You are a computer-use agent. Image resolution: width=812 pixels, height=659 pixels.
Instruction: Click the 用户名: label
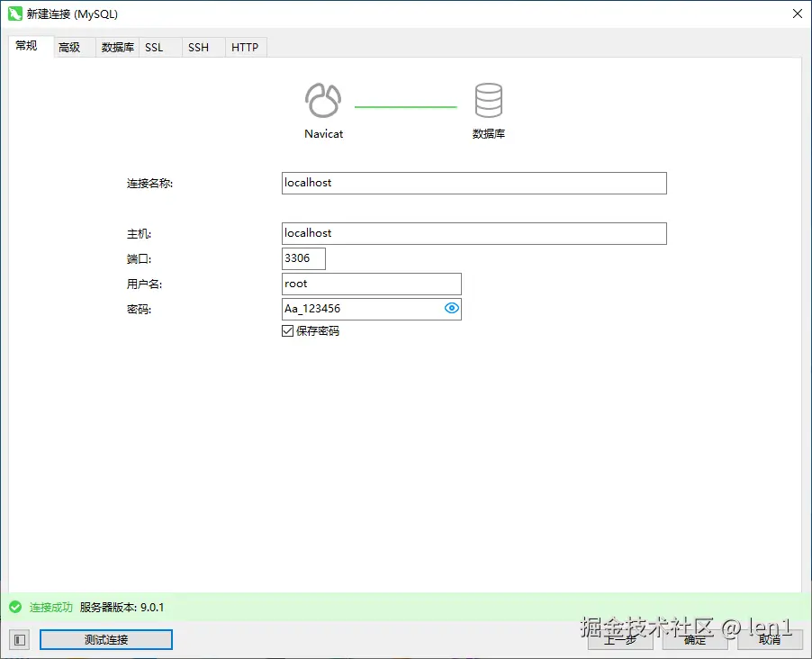pos(144,284)
